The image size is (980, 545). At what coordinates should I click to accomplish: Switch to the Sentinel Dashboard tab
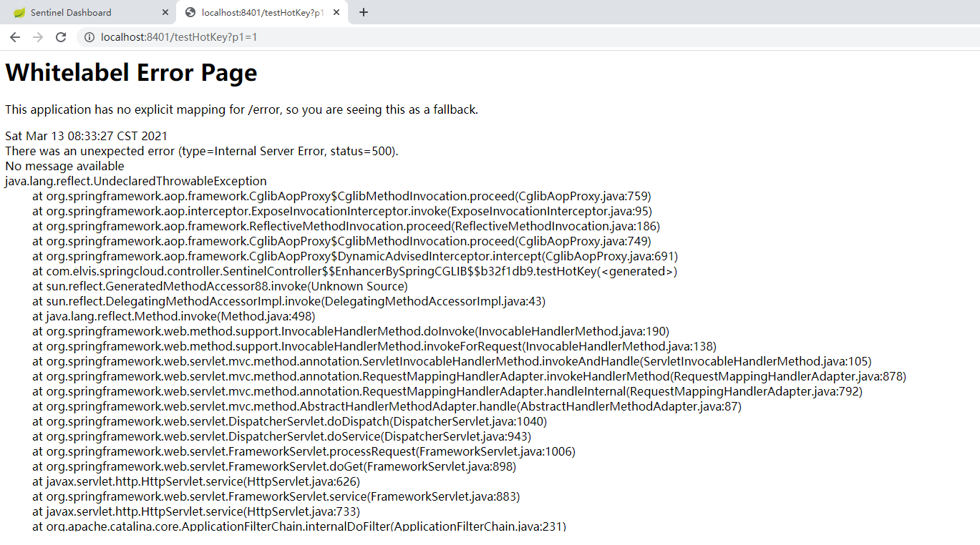pos(88,12)
